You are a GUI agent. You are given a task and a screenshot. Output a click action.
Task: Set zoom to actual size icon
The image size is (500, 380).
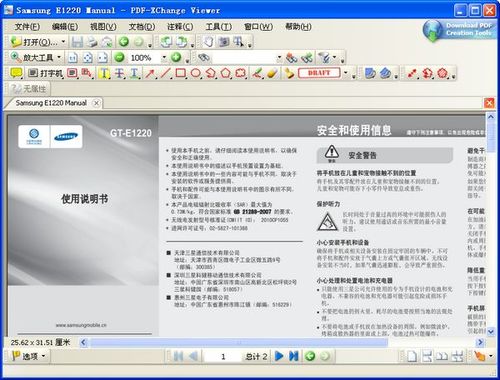coord(73,58)
